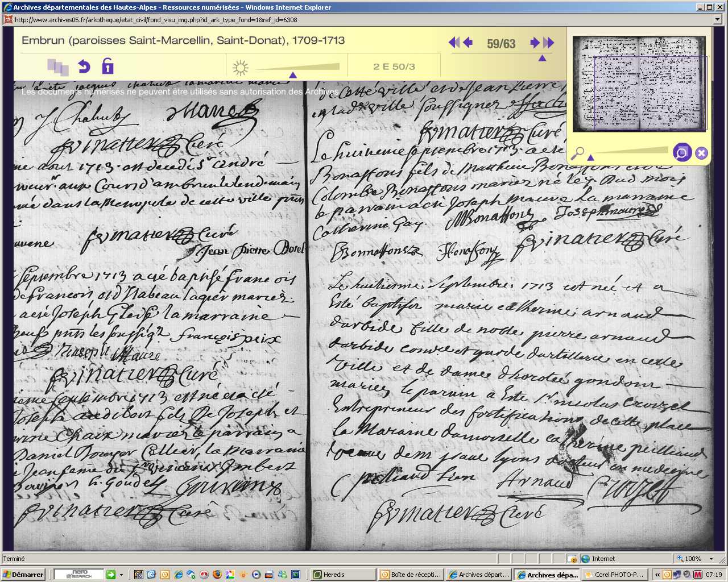The height and width of the screenshot is (582, 728).
Task: Open the Démarrer start menu
Action: (x=24, y=575)
